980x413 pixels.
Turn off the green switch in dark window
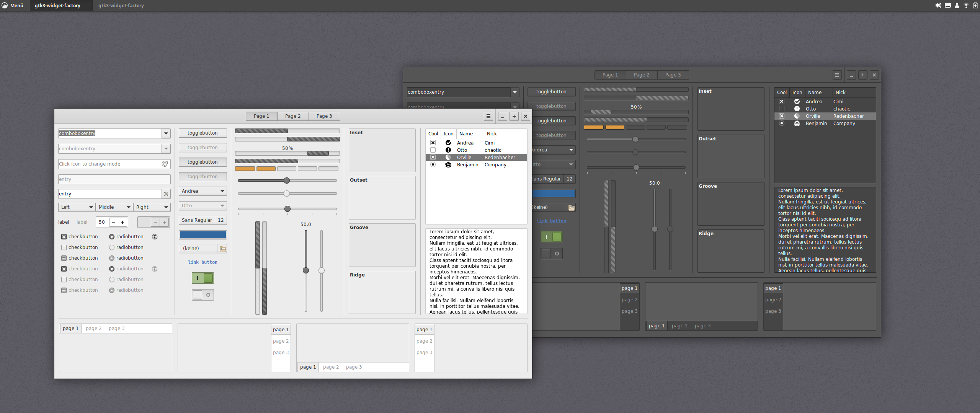click(552, 237)
